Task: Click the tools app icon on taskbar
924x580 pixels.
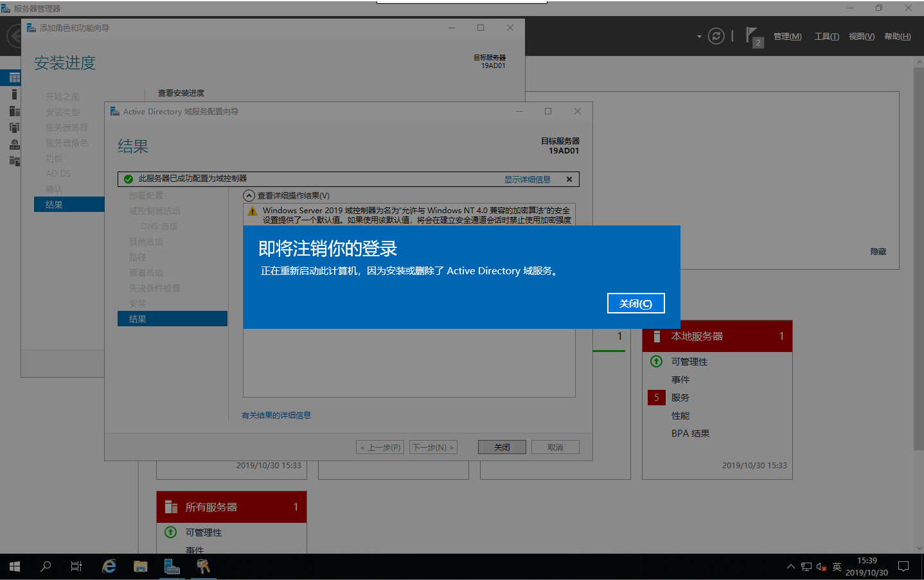Action: (x=203, y=567)
